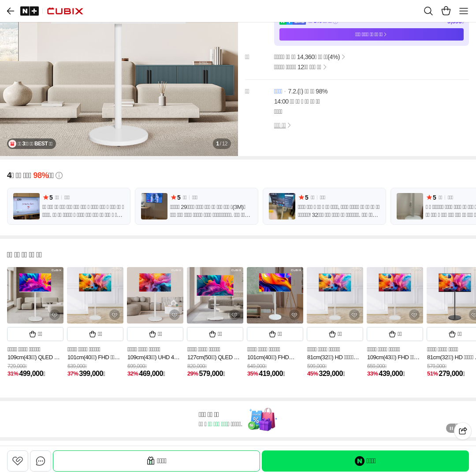Pause the banner with pause button
Screen dimensions: 476x476
(451, 428)
